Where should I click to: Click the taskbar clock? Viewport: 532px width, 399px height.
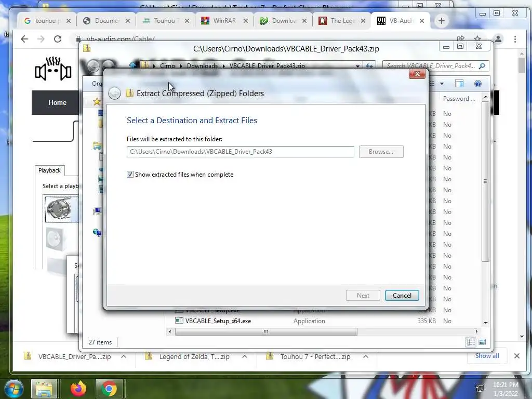(x=506, y=389)
